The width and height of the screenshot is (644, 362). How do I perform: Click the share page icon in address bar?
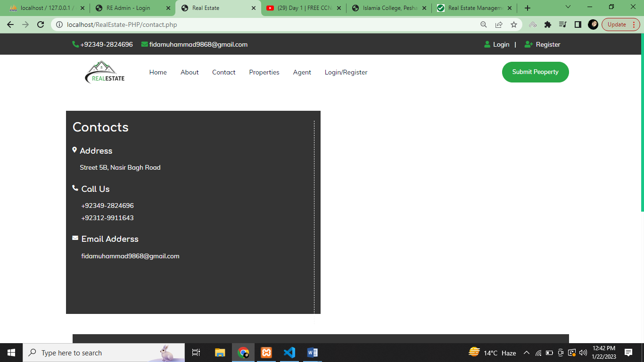(499, 25)
